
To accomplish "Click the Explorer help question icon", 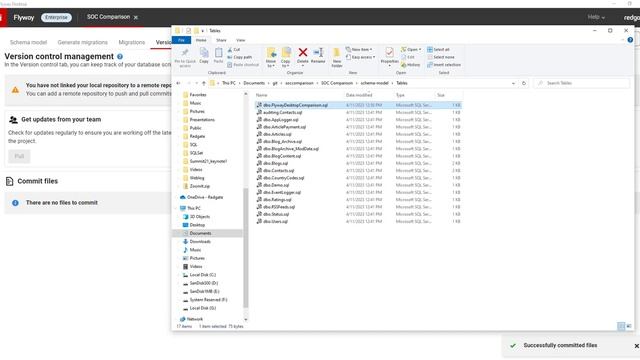I will (x=630, y=40).
